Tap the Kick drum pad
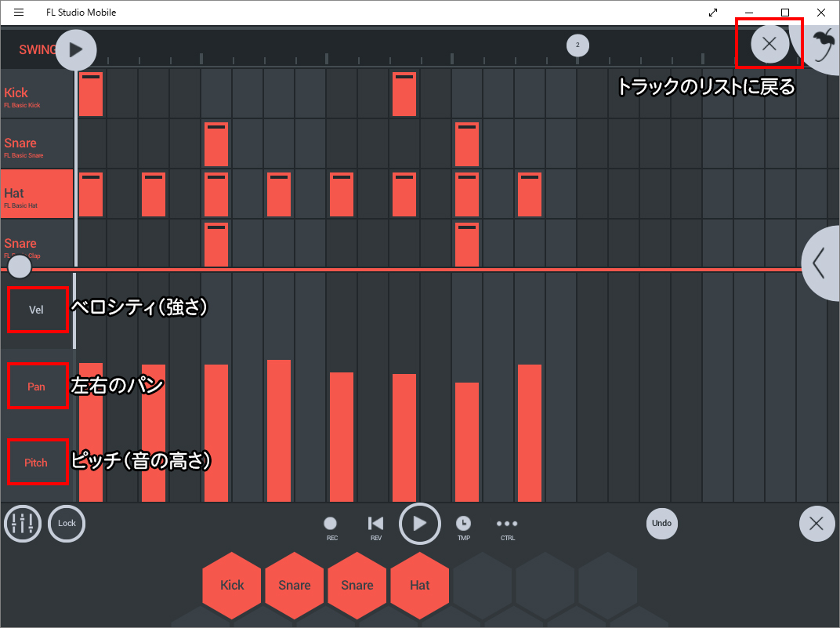This screenshot has height=628, width=840. [232, 585]
